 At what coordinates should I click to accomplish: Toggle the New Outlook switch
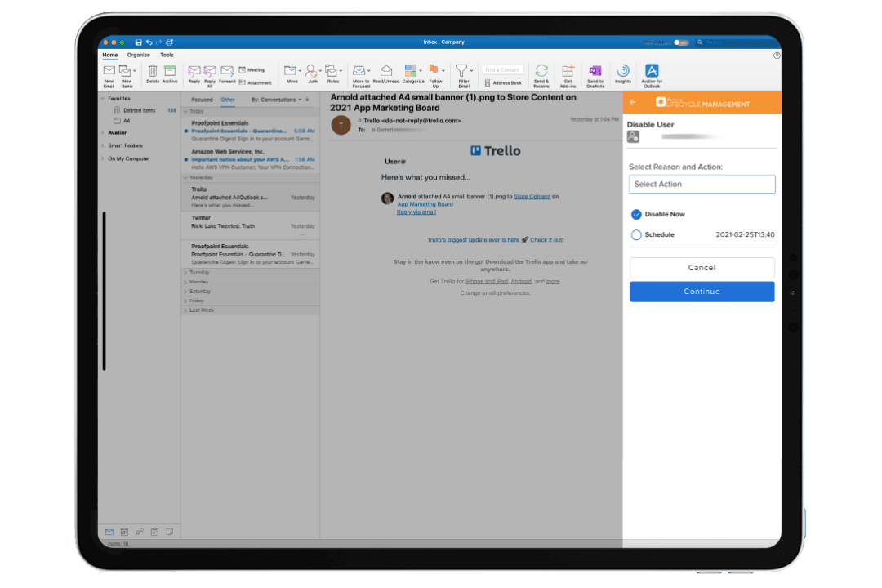680,42
